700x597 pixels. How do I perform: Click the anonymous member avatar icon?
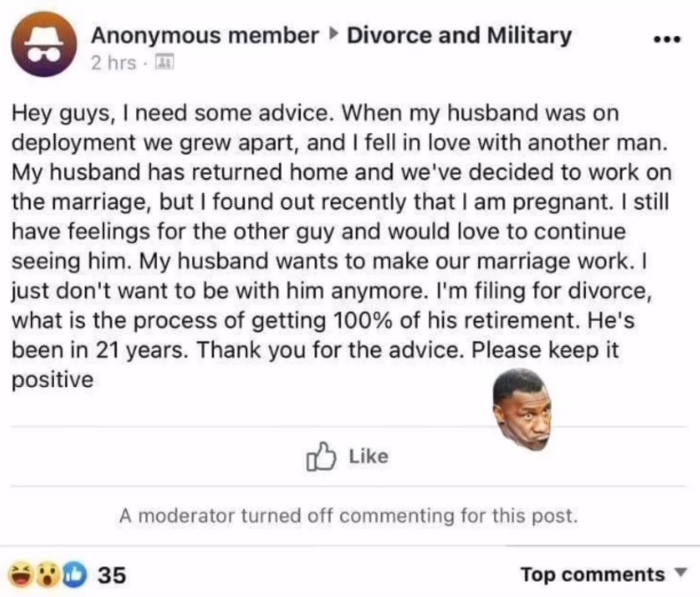[44, 44]
